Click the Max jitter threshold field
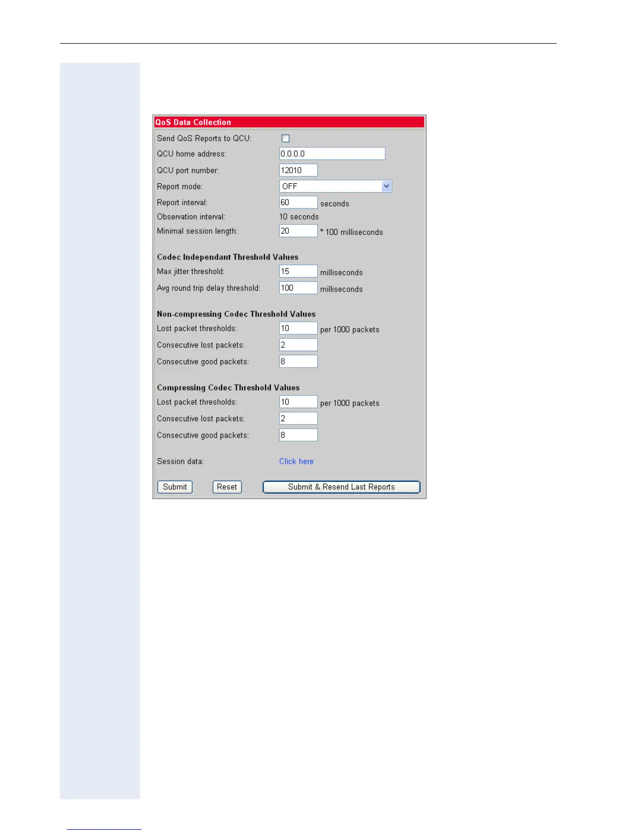Image resolution: width=644 pixels, height=834 pixels. point(298,272)
